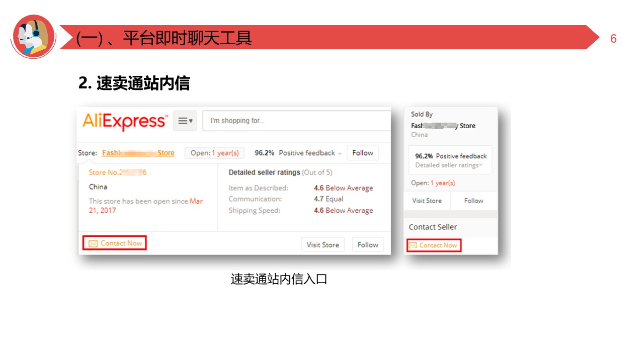Click the "Sold By" label in right panel
Screen dimensions: 644x362
pyautogui.click(x=422, y=114)
